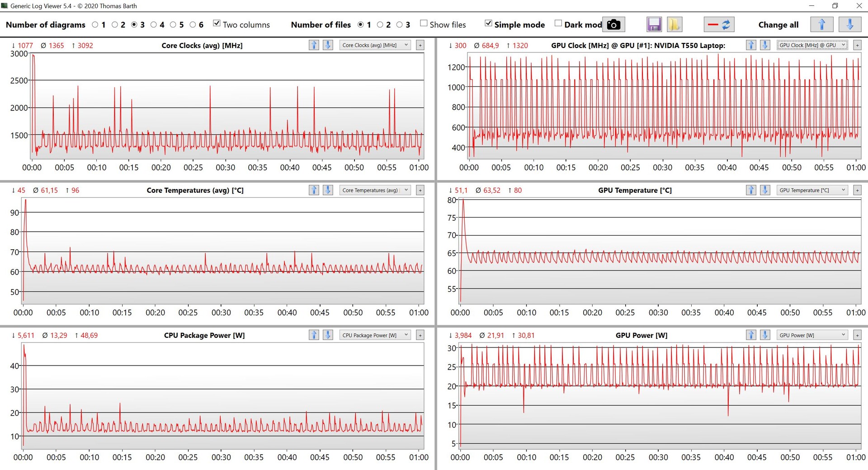Open log file with the folder icon

(x=674, y=24)
